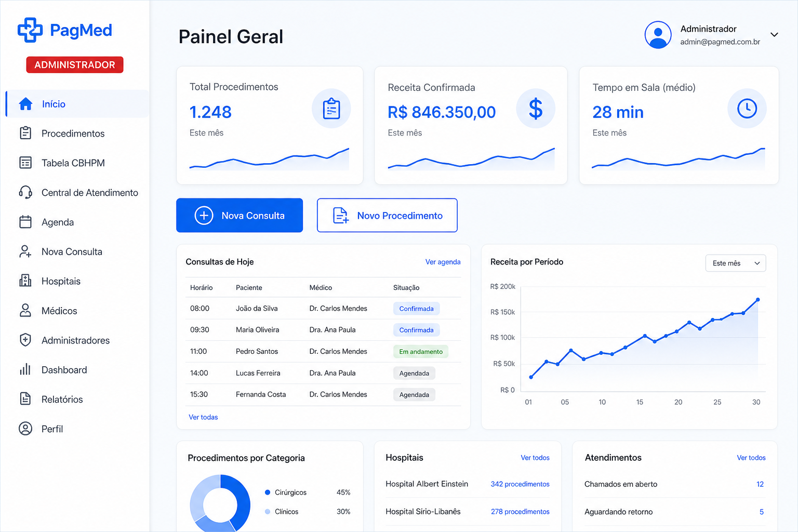Click the Hospitais building icon

pyautogui.click(x=25, y=281)
